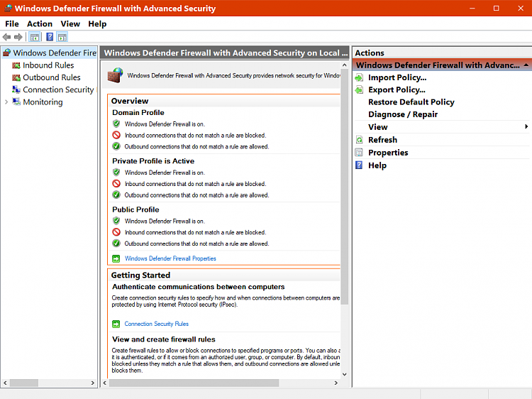
Task: Click the Outbound Rules icon in tree
Action: tap(16, 77)
